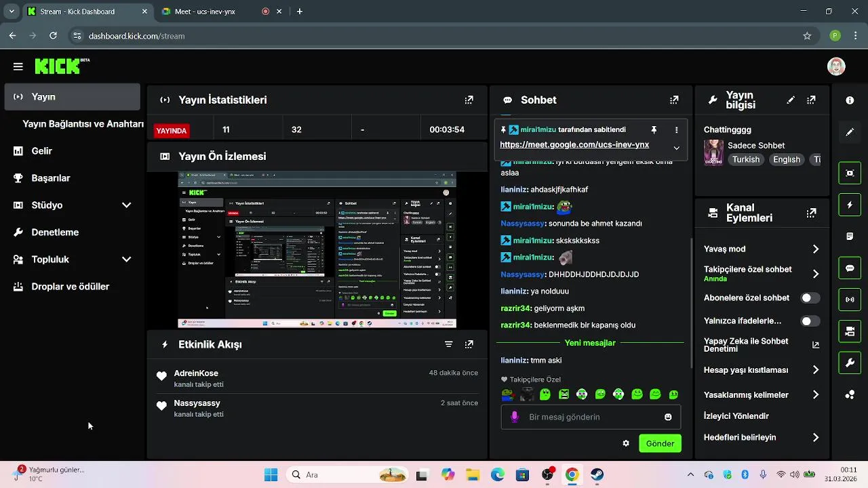The image size is (868, 488).
Task: Expand the Topluluk sidebar section
Action: tap(126, 260)
